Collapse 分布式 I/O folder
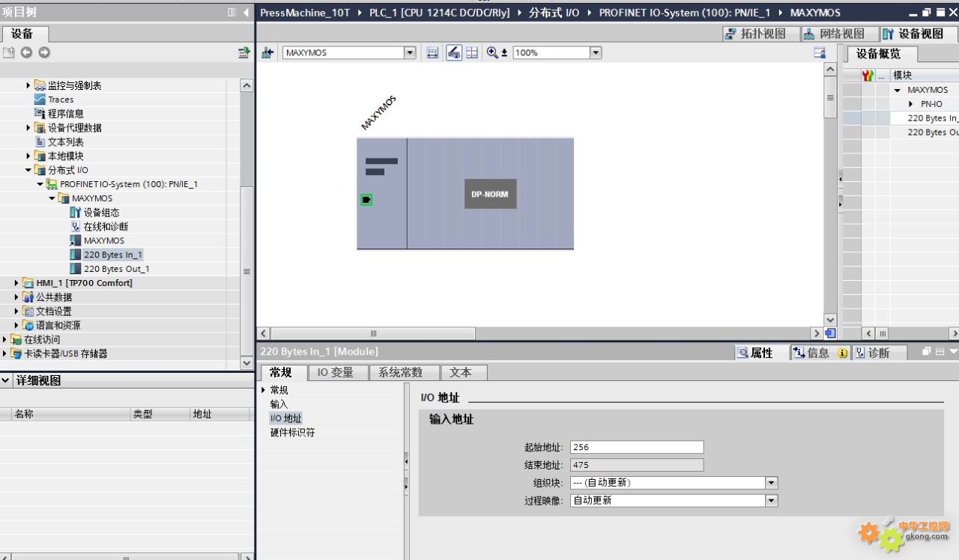The width and height of the screenshot is (959, 560). tap(28, 170)
